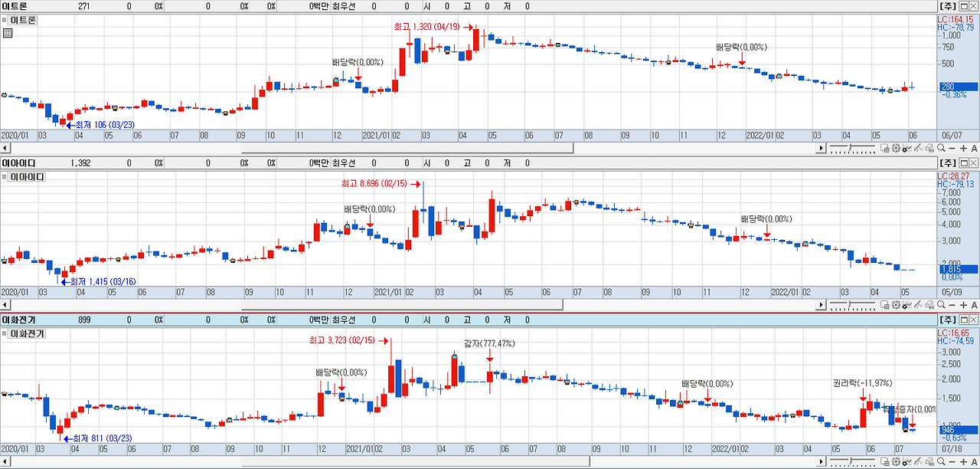The height and width of the screenshot is (469, 980).
Task: Click current price tag 946 on 이화전기 axis
Action: (x=957, y=431)
